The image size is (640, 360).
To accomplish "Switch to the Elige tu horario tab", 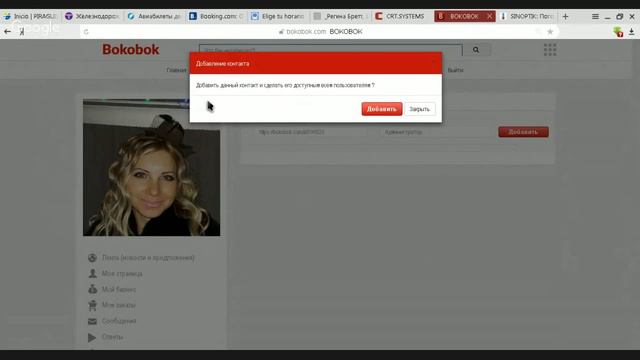I will point(278,16).
